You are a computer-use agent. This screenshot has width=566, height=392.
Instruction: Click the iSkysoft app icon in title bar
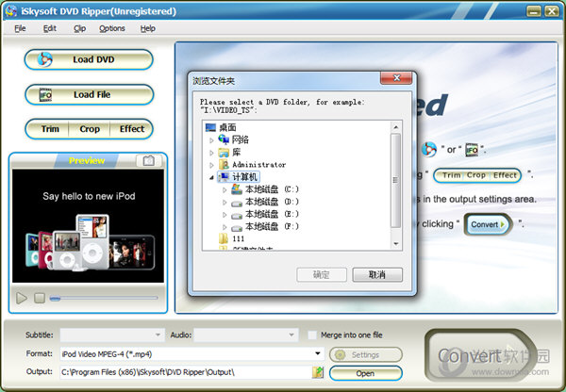coord(10,10)
